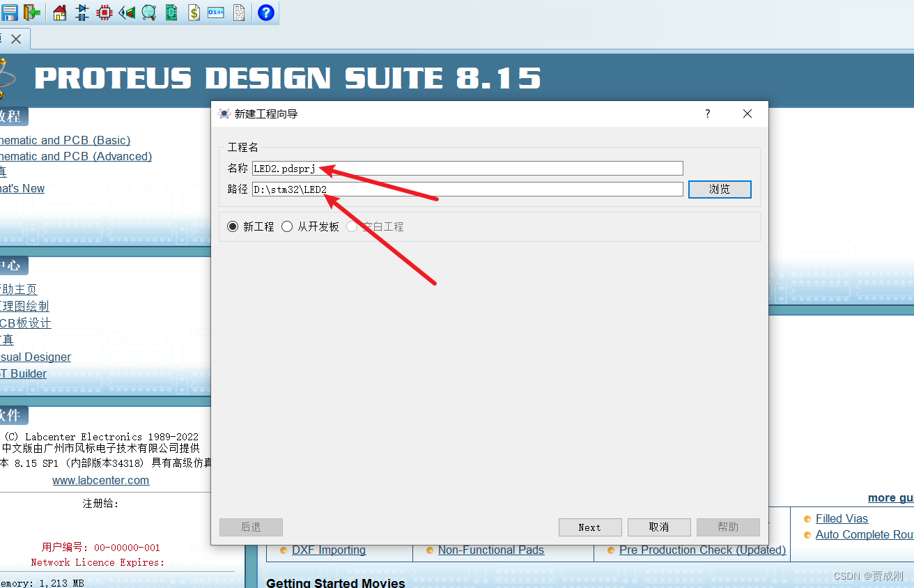Screen dimensions: 914x588
Task: Open the Auto Complete Routing link
Action: (x=865, y=534)
